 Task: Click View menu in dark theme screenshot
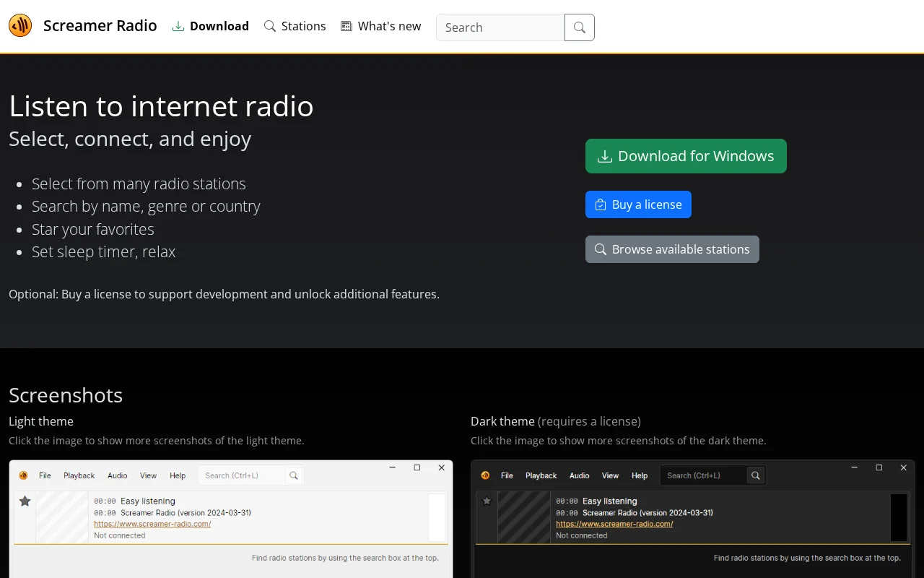(611, 475)
